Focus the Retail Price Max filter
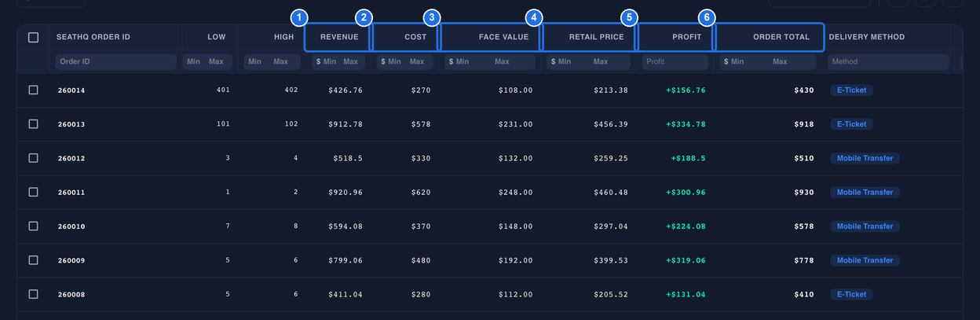Viewport: 980px width, 320px height. pyautogui.click(x=612, y=61)
